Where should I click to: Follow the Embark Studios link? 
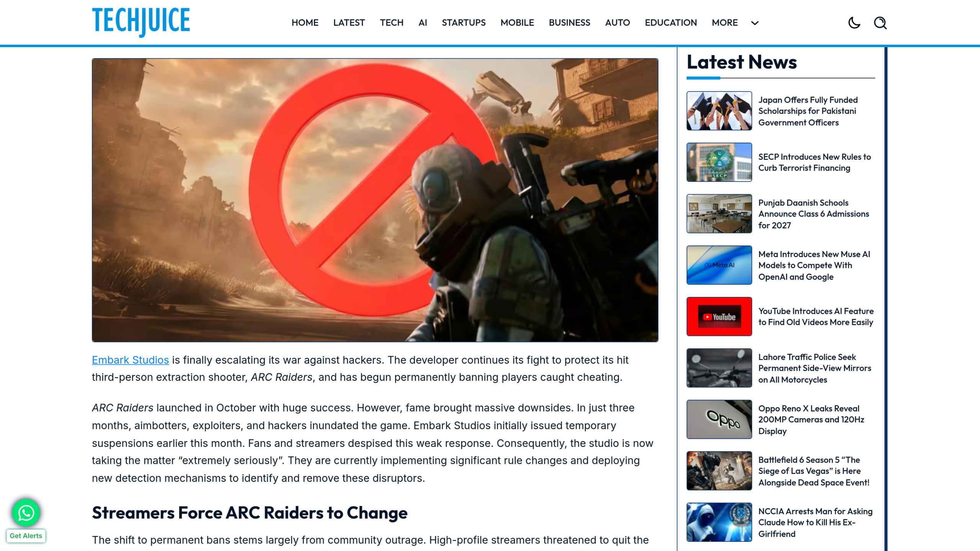pyautogui.click(x=130, y=360)
